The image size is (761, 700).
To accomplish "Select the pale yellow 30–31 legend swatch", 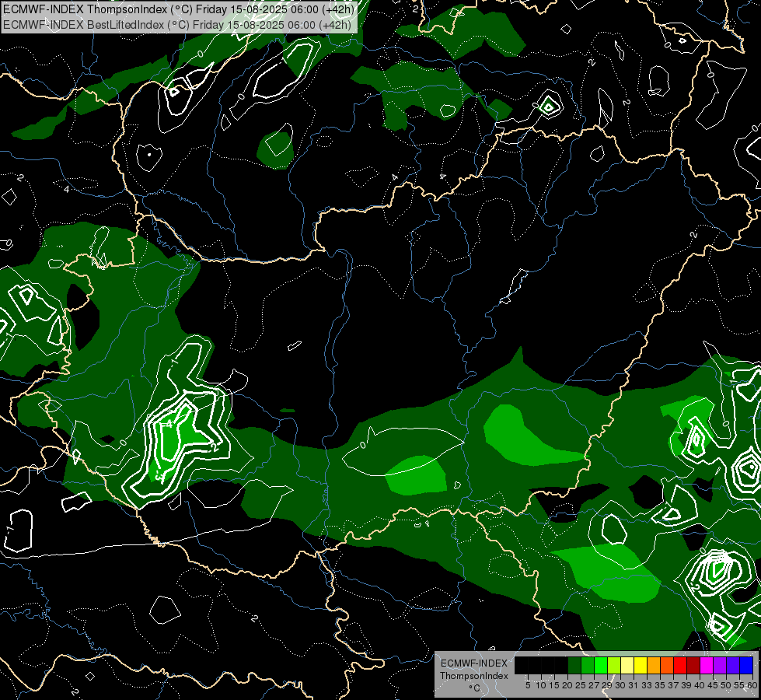I will click(627, 665).
